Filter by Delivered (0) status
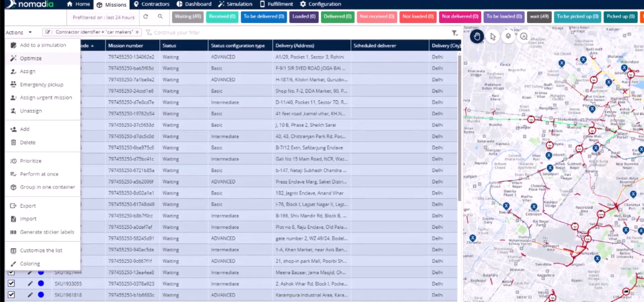Viewport: 644px width, 302px height. [337, 16]
